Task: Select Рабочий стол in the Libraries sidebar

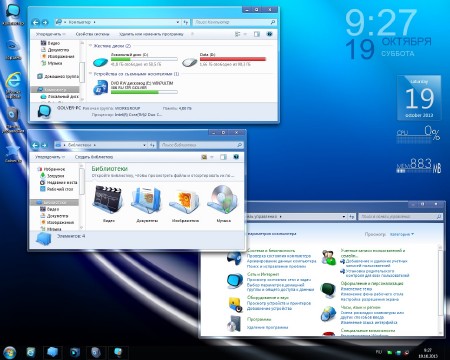Action: point(56,189)
